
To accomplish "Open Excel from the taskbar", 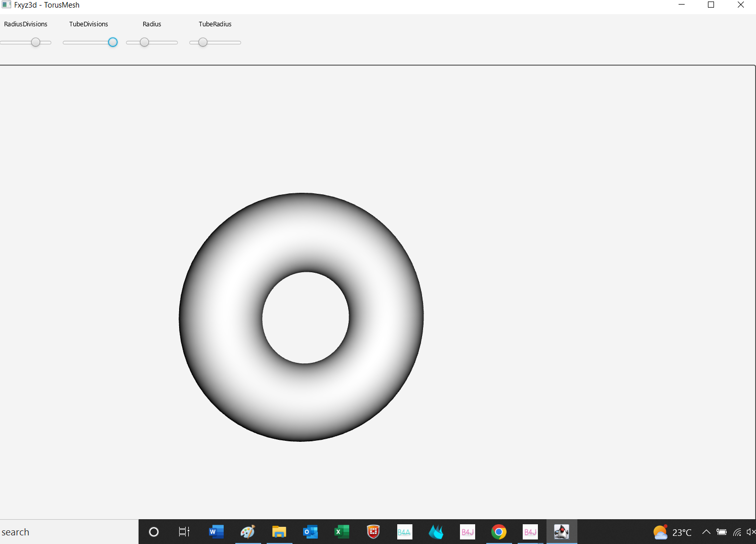I will coord(342,532).
